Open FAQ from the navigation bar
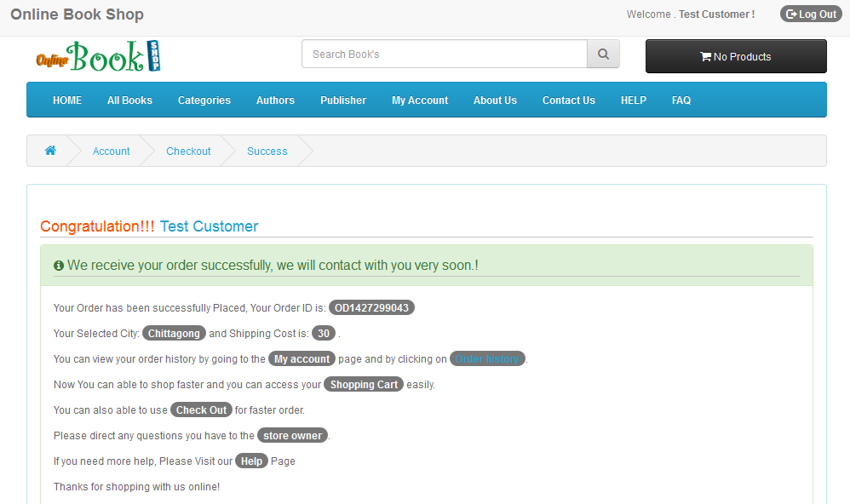Image resolution: width=850 pixels, height=504 pixels. click(x=681, y=100)
